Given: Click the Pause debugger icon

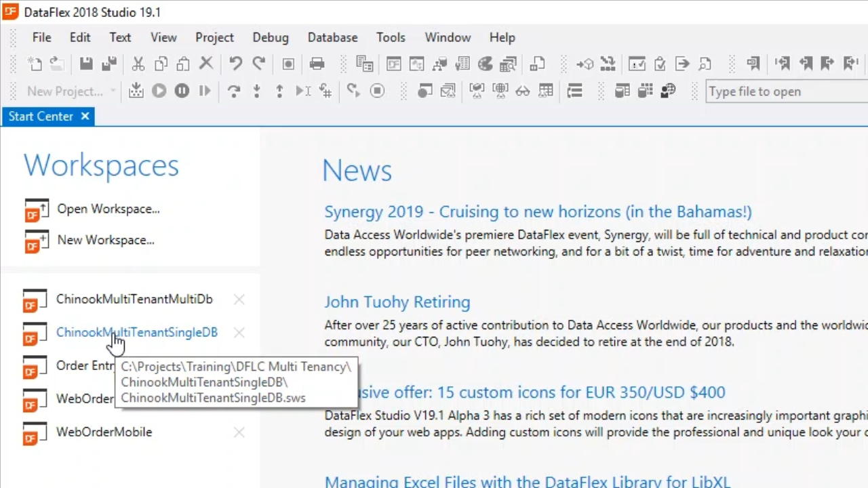Looking at the screenshot, I should [x=182, y=91].
